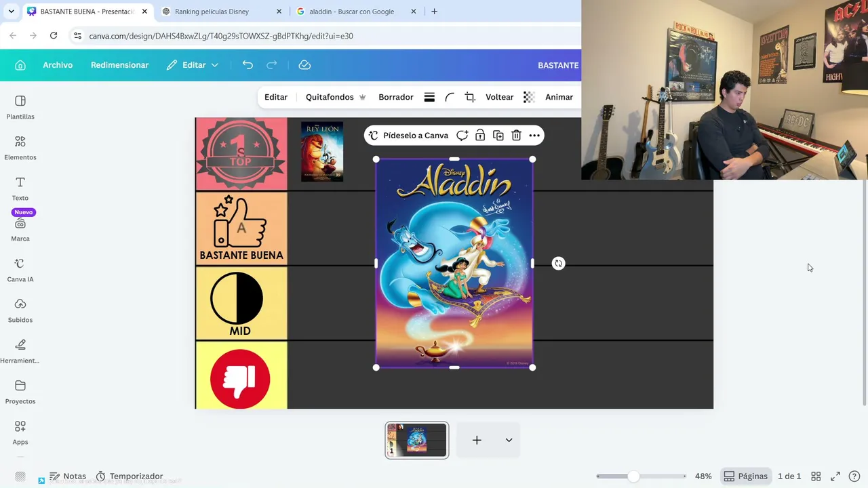Open Canva IA from the sidebar
The width and height of the screenshot is (868, 488).
pos(20,270)
